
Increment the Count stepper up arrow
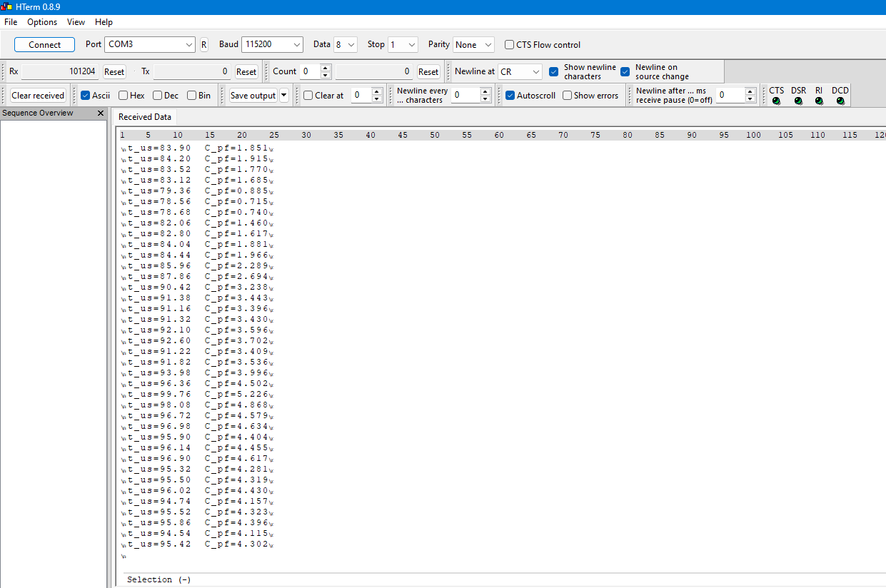pos(326,68)
